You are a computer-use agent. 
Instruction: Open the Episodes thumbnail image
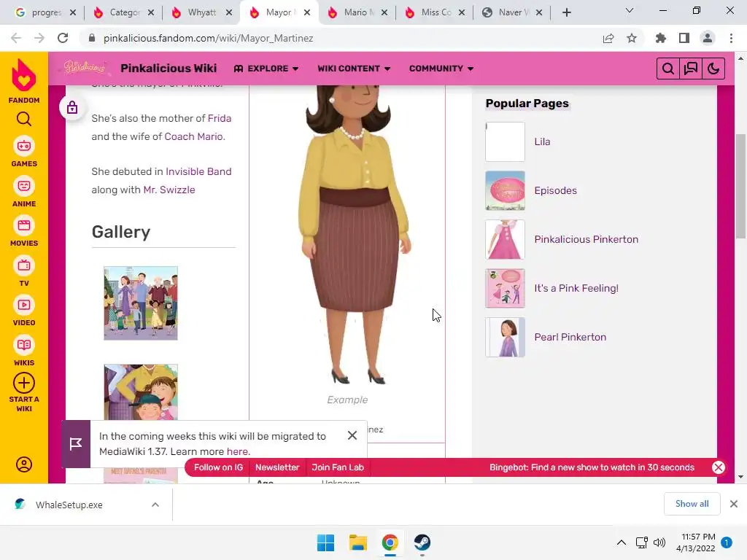[x=505, y=190]
